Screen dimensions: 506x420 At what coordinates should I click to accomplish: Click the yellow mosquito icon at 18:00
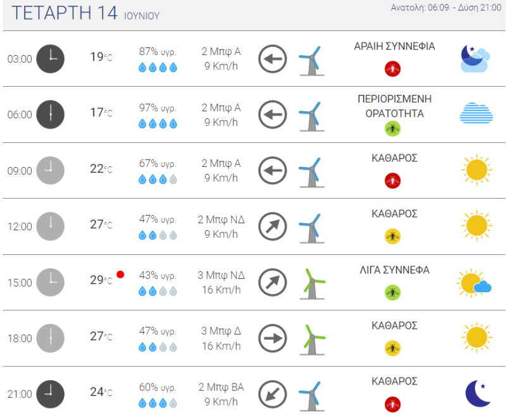(392, 349)
